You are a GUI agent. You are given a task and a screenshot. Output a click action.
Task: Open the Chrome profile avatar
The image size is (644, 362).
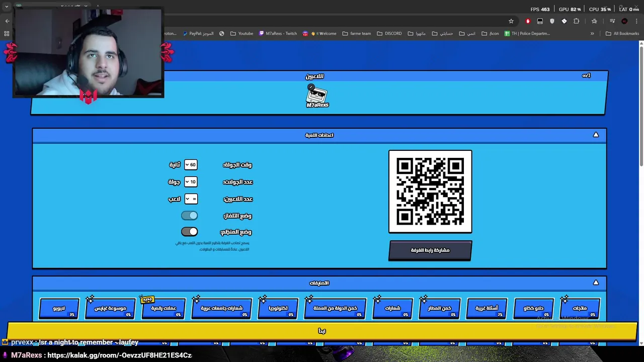click(624, 21)
